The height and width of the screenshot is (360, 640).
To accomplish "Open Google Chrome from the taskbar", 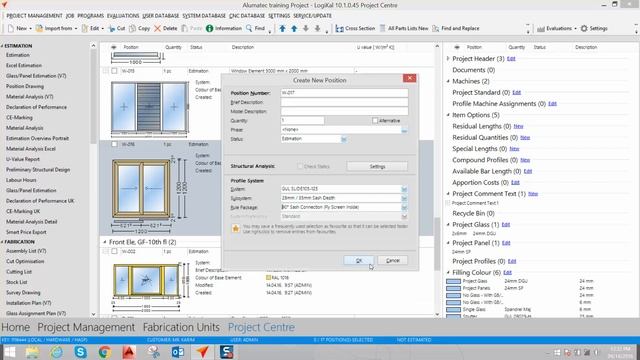I will tap(104, 352).
